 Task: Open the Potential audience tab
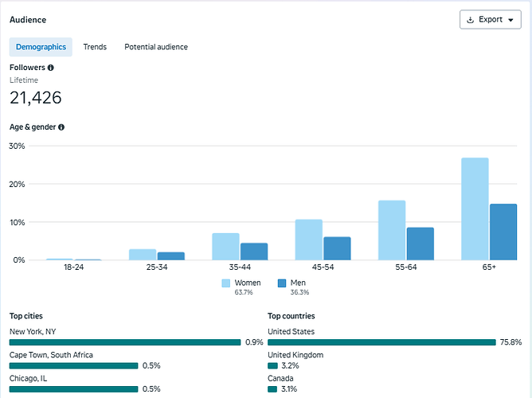pyautogui.click(x=156, y=47)
